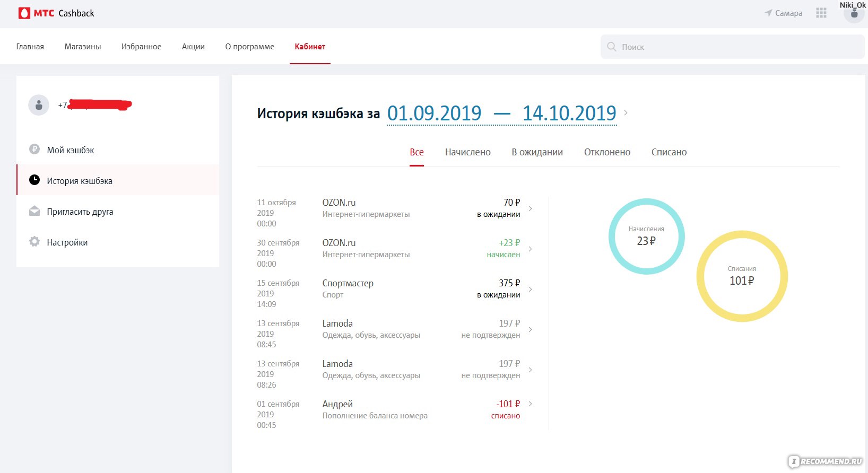Click the envelope icon of Пригласить друга
868x473 pixels.
click(x=34, y=211)
